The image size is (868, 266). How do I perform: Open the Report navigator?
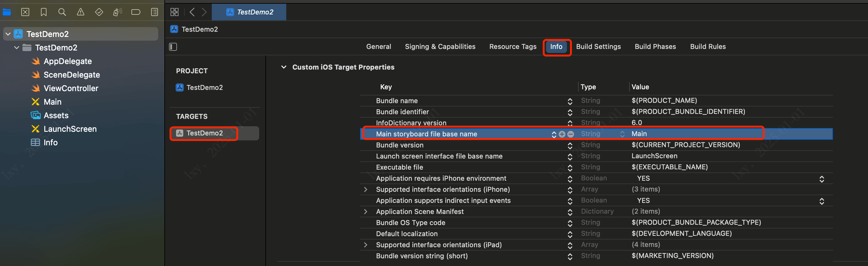click(154, 13)
